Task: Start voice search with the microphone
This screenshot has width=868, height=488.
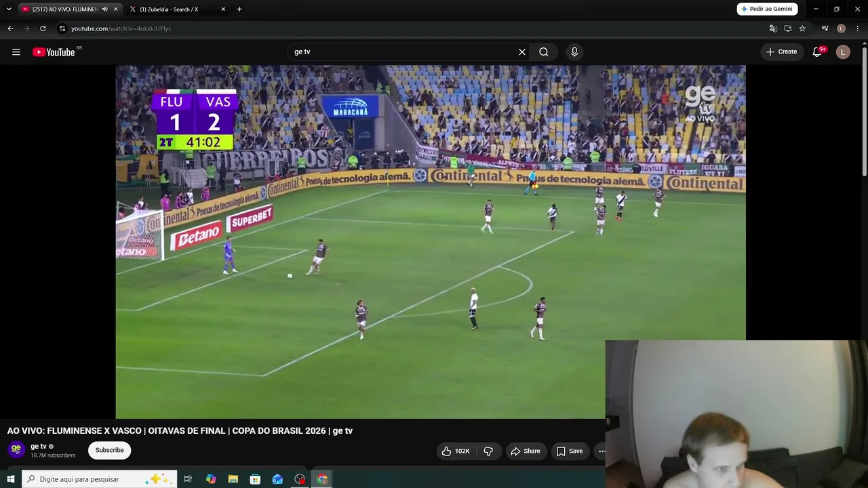Action: [574, 52]
